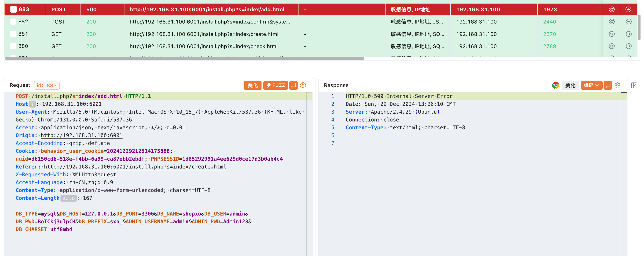Screen dimensions: 644x256
Task: Open row 883 in browser via Chrome icon
Action: point(612,10)
